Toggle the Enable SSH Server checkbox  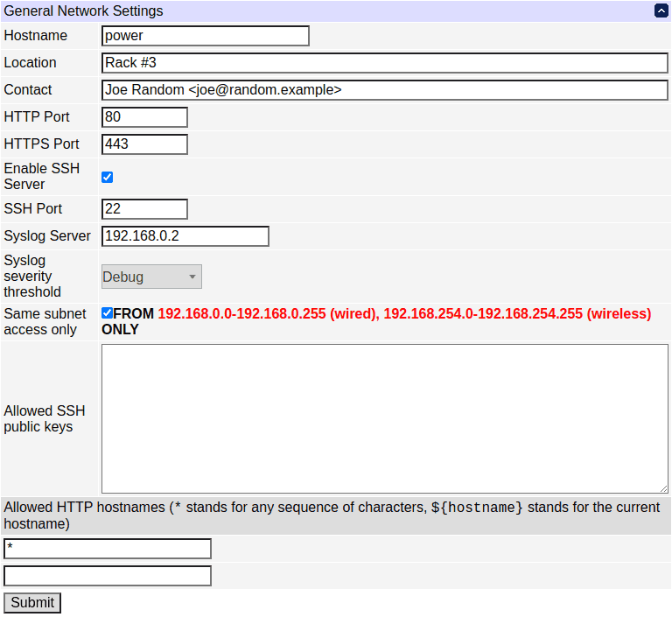click(107, 177)
